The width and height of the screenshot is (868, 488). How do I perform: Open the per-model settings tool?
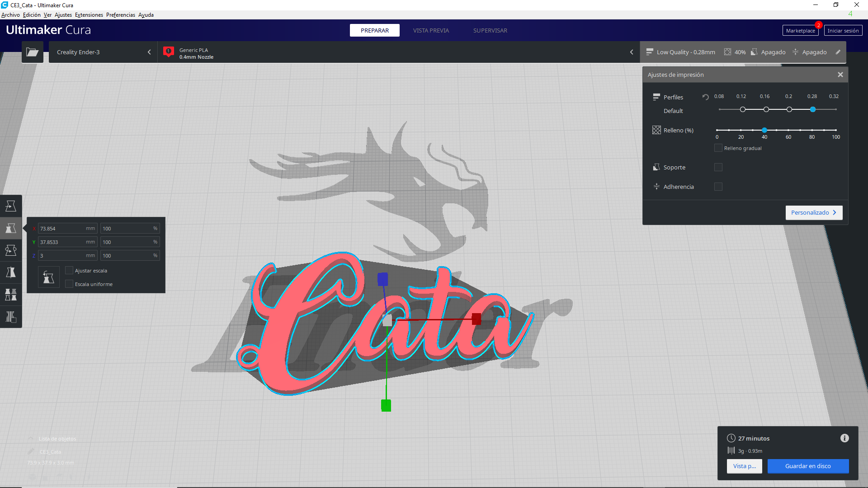[11, 295]
